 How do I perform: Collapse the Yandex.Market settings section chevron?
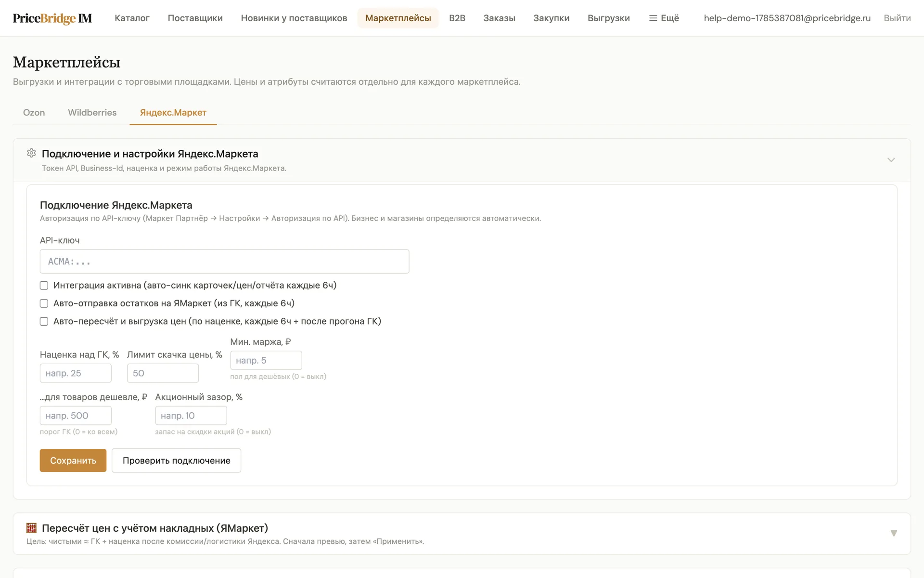pyautogui.click(x=891, y=160)
